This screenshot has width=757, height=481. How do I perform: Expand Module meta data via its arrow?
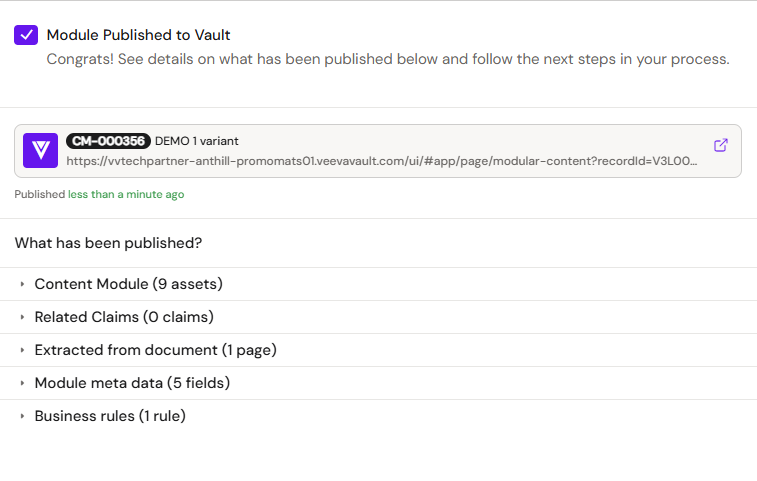click(22, 383)
